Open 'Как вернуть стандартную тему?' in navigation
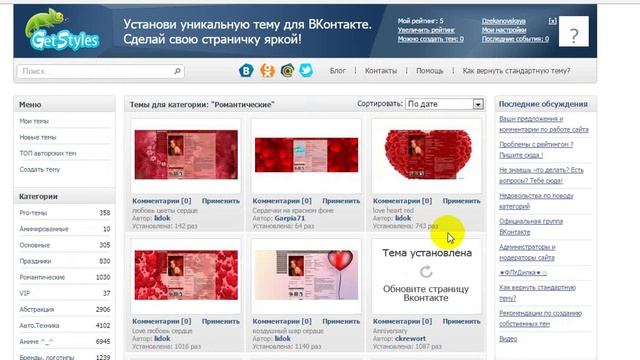The image size is (640, 360). (x=516, y=71)
